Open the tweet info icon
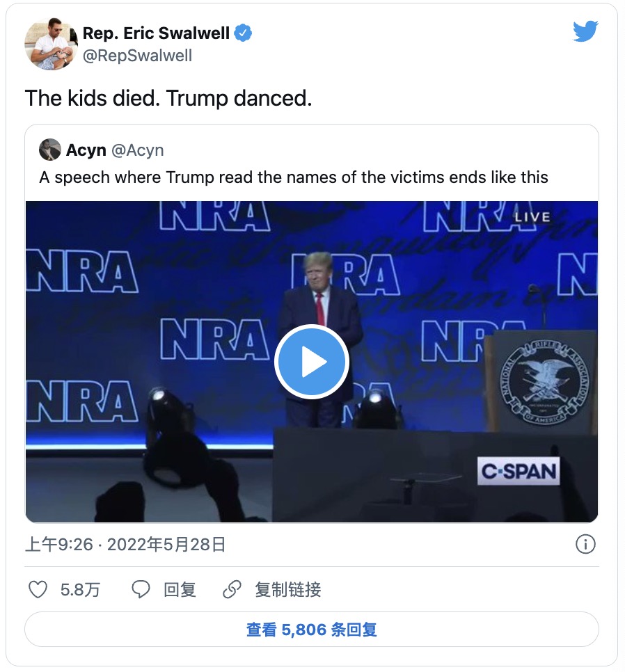 [x=585, y=544]
